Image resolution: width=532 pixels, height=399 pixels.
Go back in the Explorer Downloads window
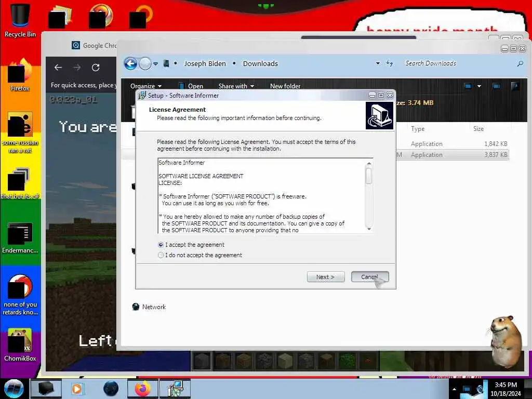pyautogui.click(x=130, y=63)
